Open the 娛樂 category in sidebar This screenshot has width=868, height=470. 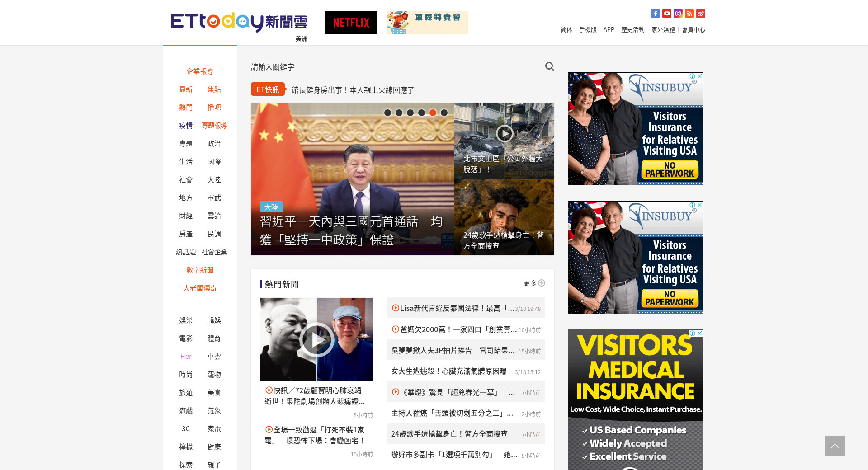click(186, 320)
